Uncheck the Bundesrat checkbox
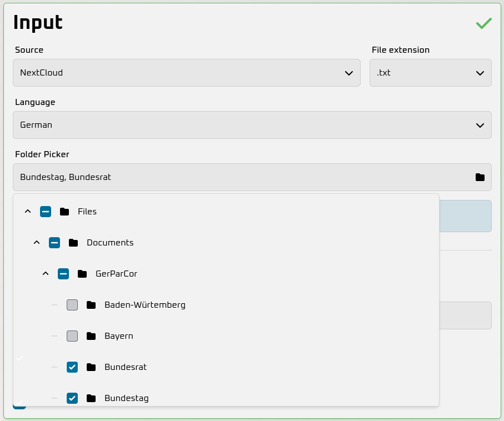 (x=72, y=367)
